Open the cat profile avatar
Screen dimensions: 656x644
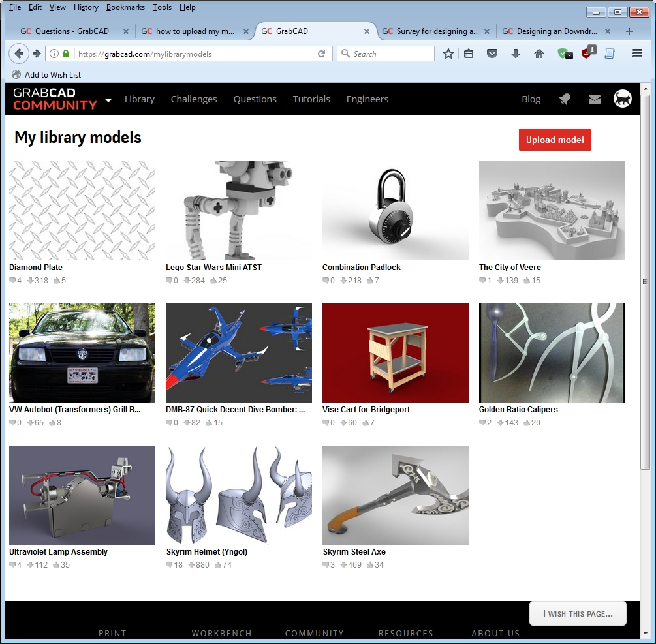[622, 99]
